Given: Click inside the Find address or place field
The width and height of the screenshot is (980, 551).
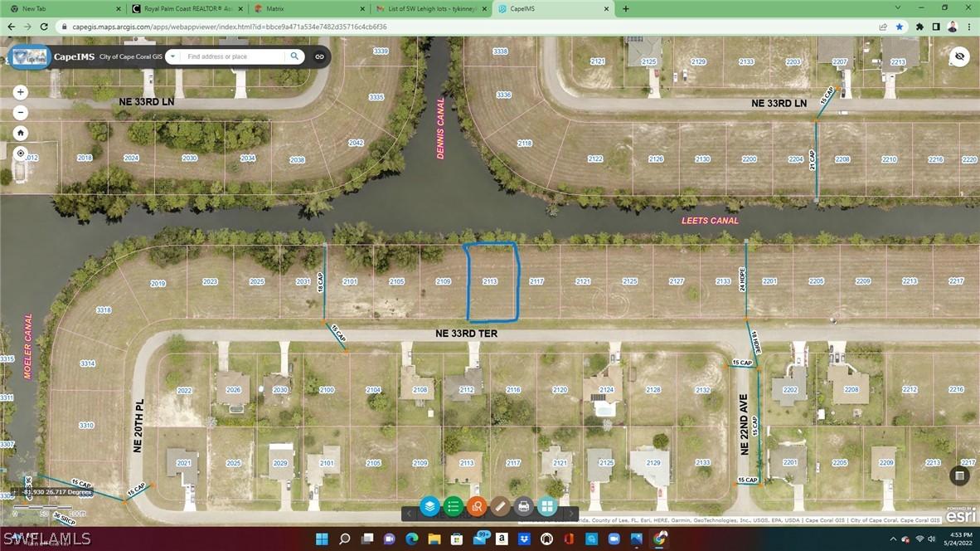Looking at the screenshot, I should (x=232, y=56).
